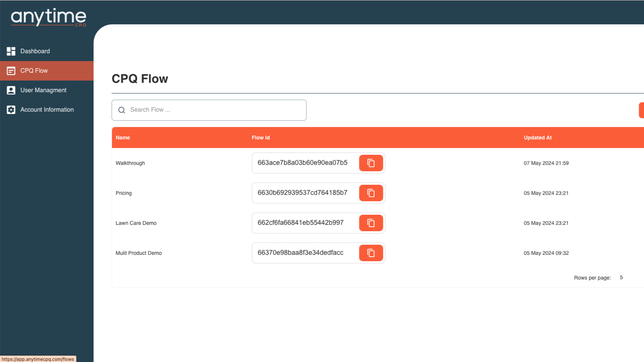Screen dimensions: 644x362
Task: Click the Account Information gear icon
Action: pyautogui.click(x=11, y=110)
